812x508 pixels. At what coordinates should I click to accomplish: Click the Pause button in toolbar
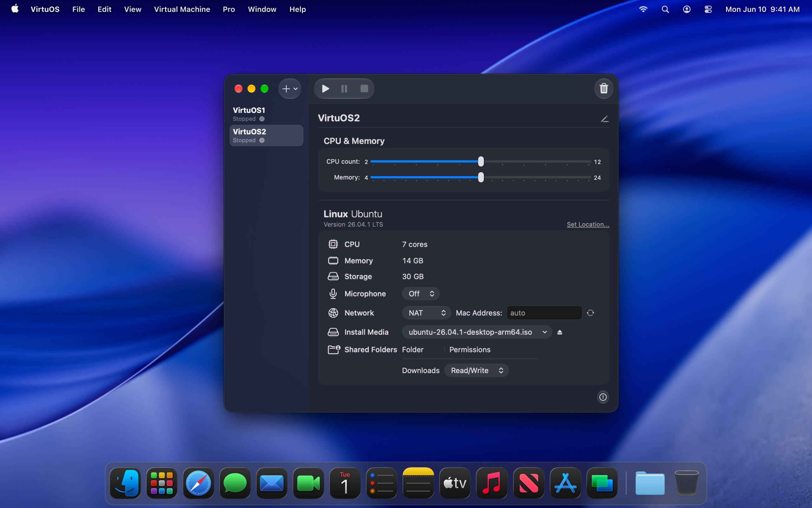344,89
